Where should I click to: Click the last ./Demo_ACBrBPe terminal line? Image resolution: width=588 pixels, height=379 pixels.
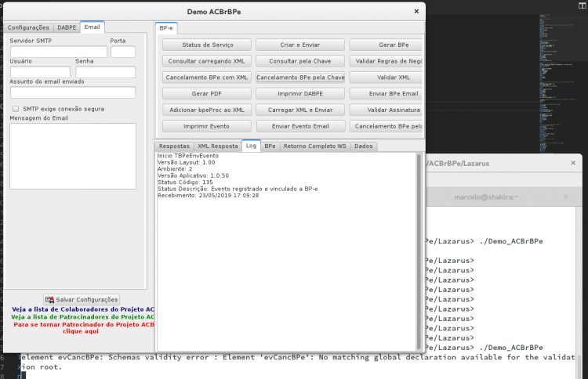click(485, 348)
